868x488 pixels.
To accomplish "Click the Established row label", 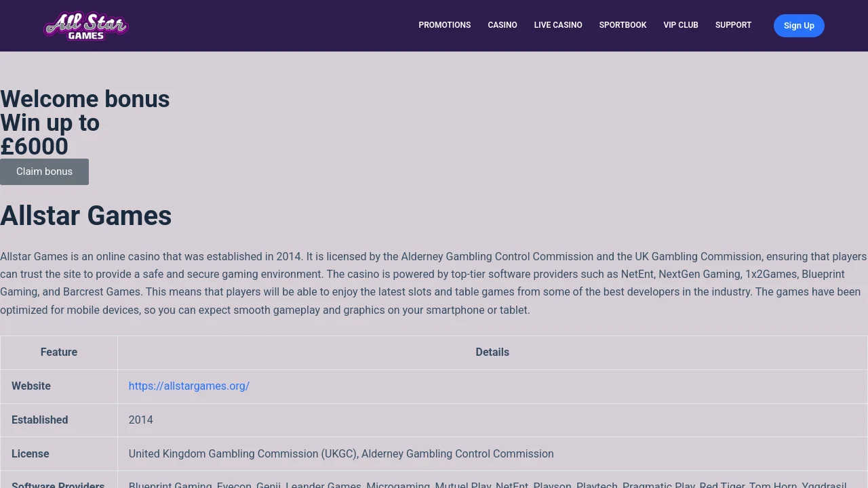I will pos(39,420).
